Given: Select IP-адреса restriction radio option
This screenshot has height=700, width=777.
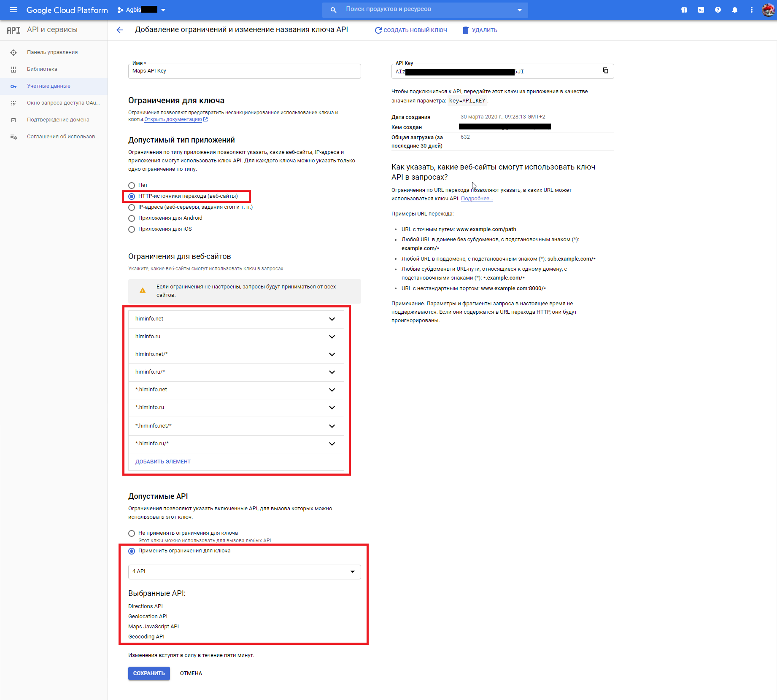Looking at the screenshot, I should 132,207.
